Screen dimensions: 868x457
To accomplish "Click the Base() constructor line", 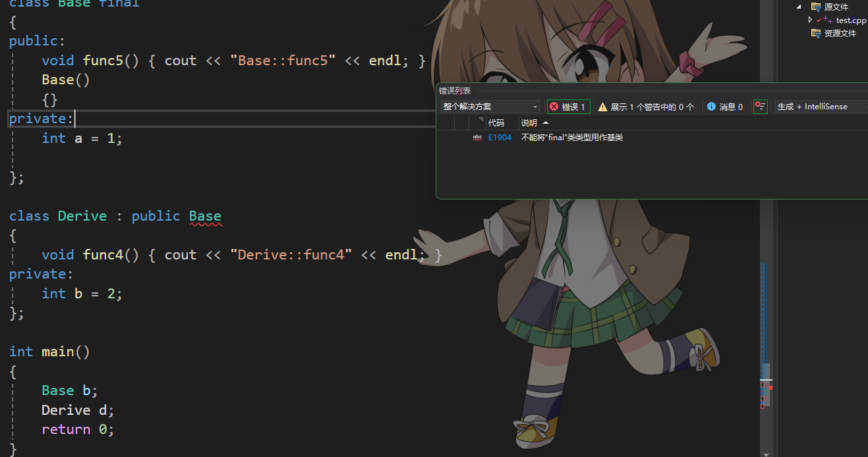I will click(x=66, y=80).
